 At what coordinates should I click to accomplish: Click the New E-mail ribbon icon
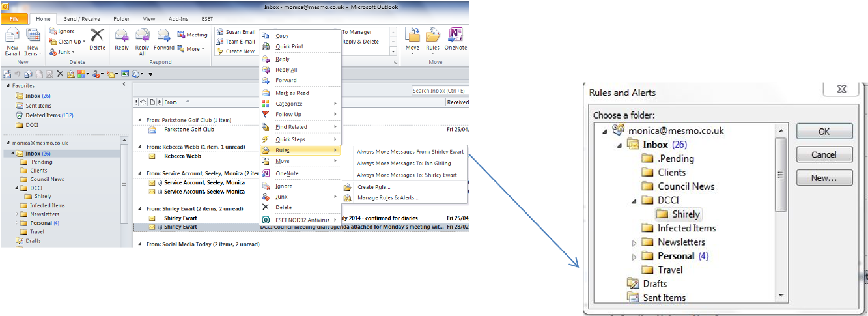[12, 41]
